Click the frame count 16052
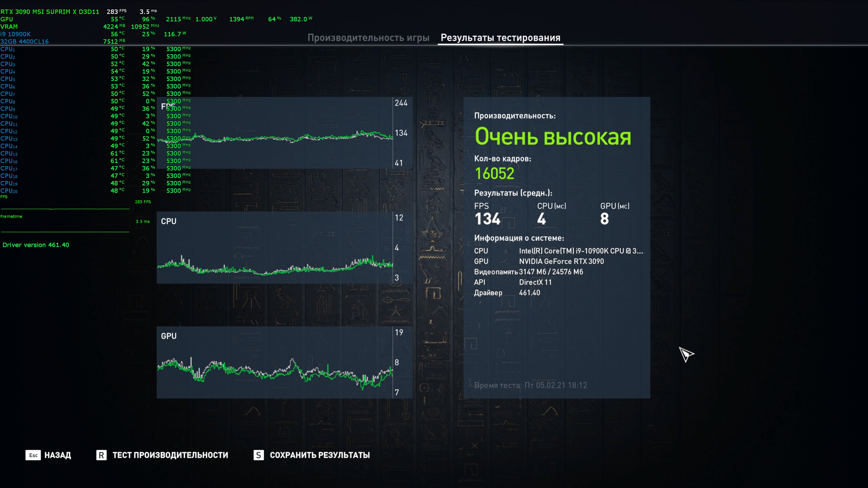Viewport: 868px width, 488px height. [494, 174]
